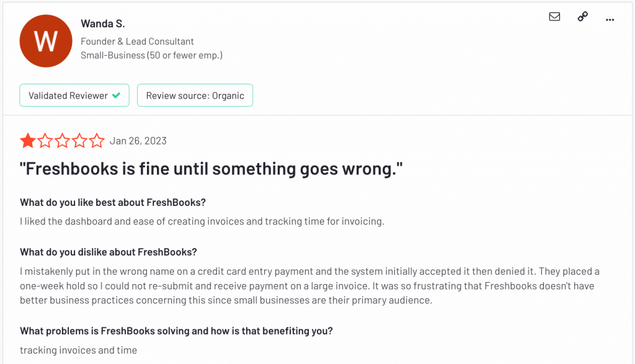Click the fifth empty star
The image size is (635, 364).
97,141
